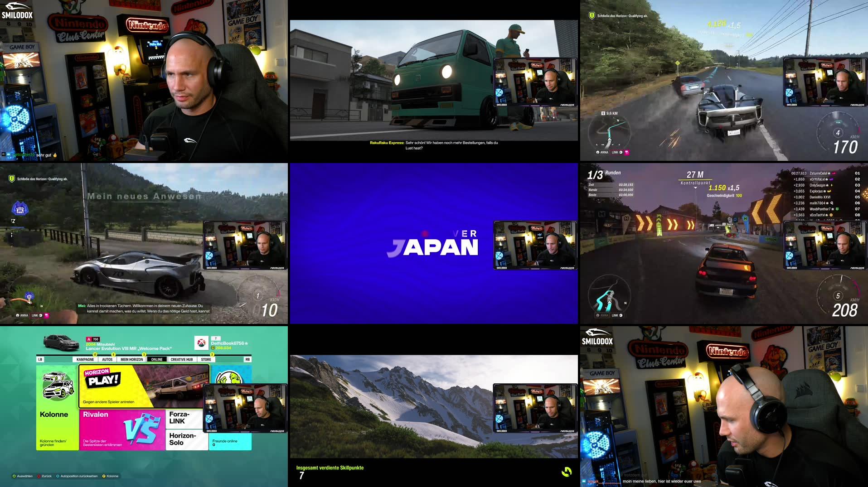Click leaderboard row Explorjus
Viewport: 868px width, 487px height.
click(825, 191)
